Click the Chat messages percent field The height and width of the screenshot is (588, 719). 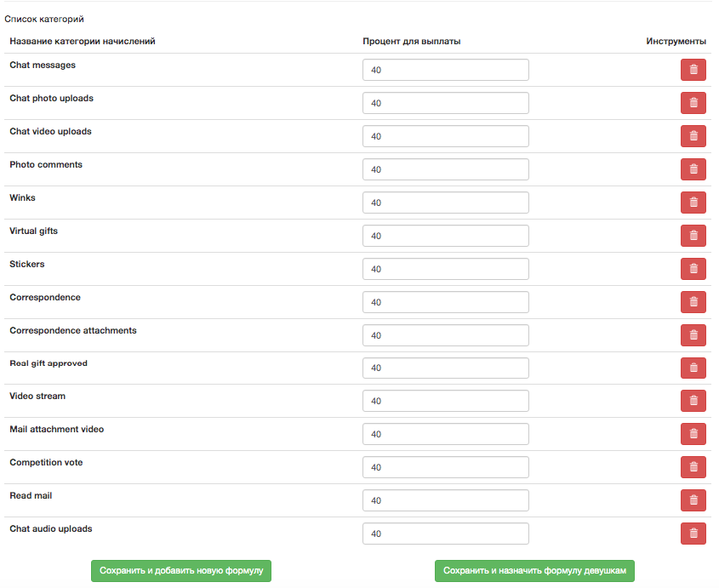click(x=446, y=70)
